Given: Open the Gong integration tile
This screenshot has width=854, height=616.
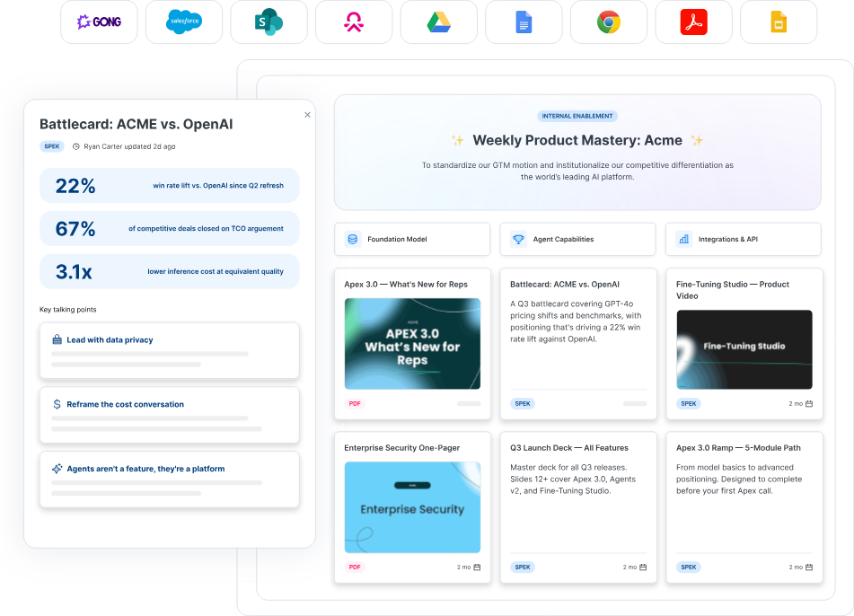Looking at the screenshot, I should (99, 22).
